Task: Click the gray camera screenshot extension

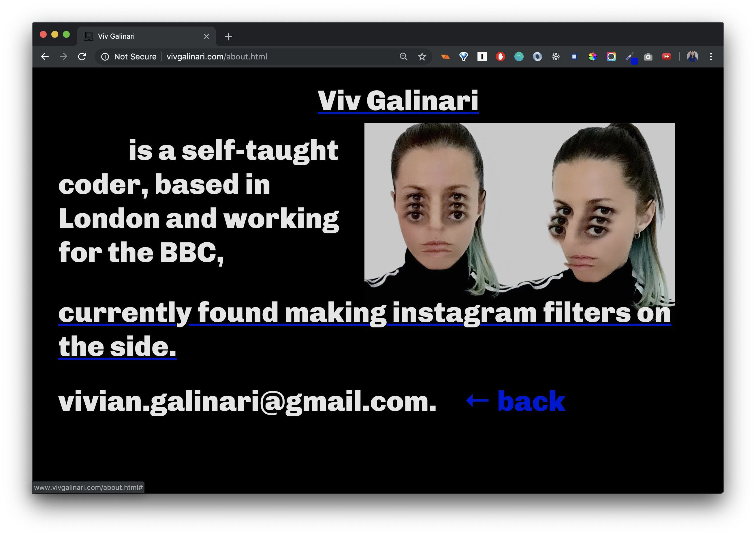Action: click(x=648, y=57)
